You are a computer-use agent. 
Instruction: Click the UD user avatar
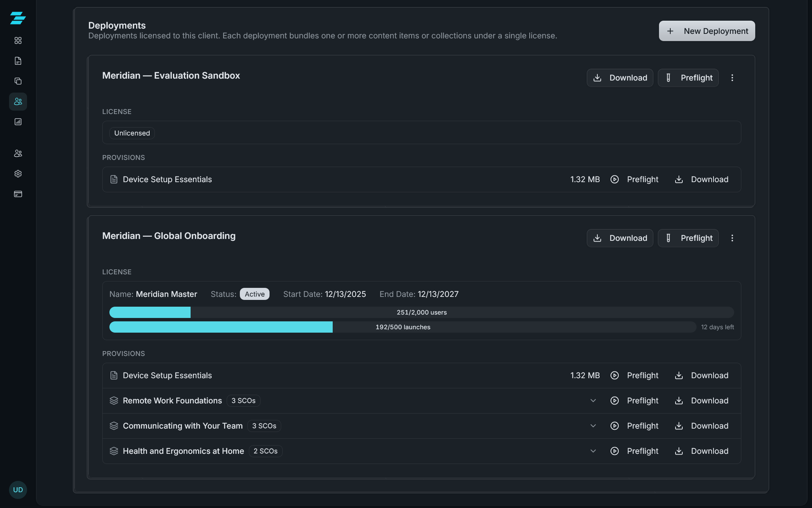(18, 490)
